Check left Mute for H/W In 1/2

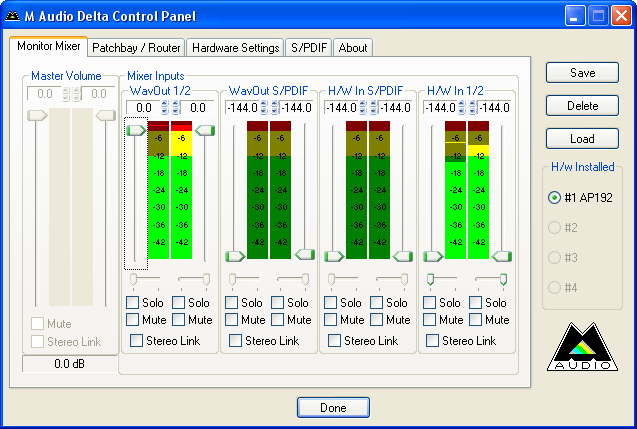click(x=430, y=320)
